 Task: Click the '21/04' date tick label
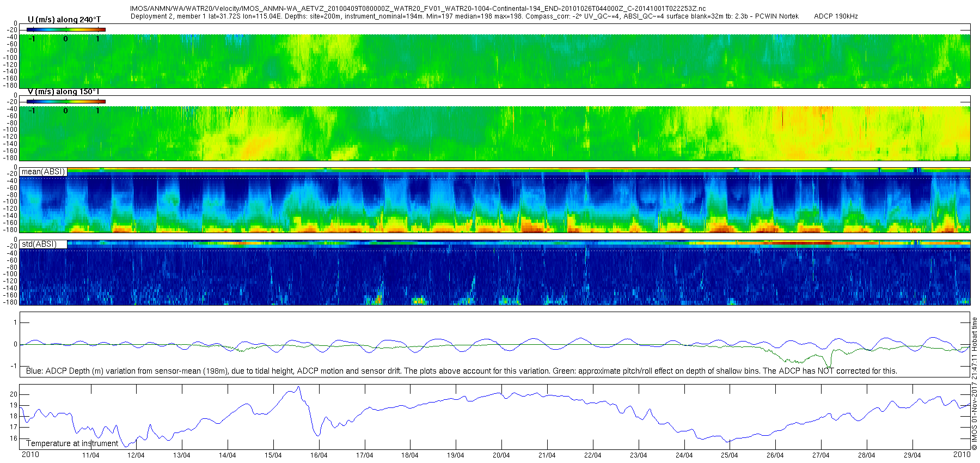547,455
